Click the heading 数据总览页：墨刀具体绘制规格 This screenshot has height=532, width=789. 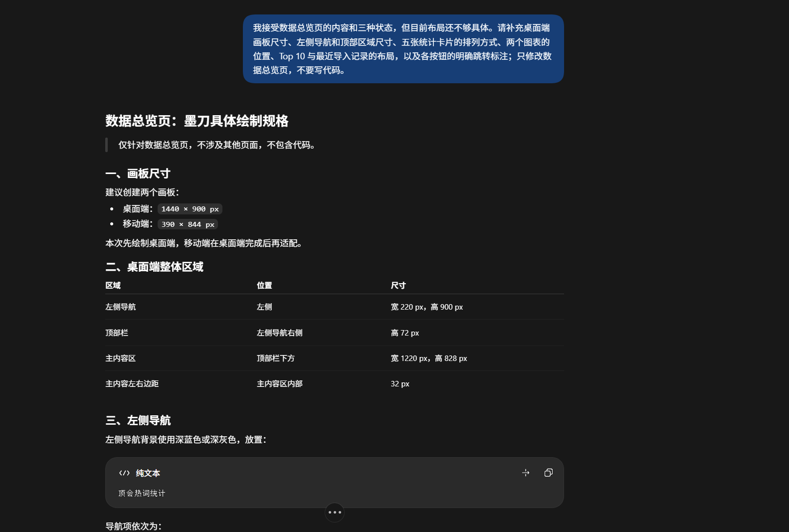[197, 121]
